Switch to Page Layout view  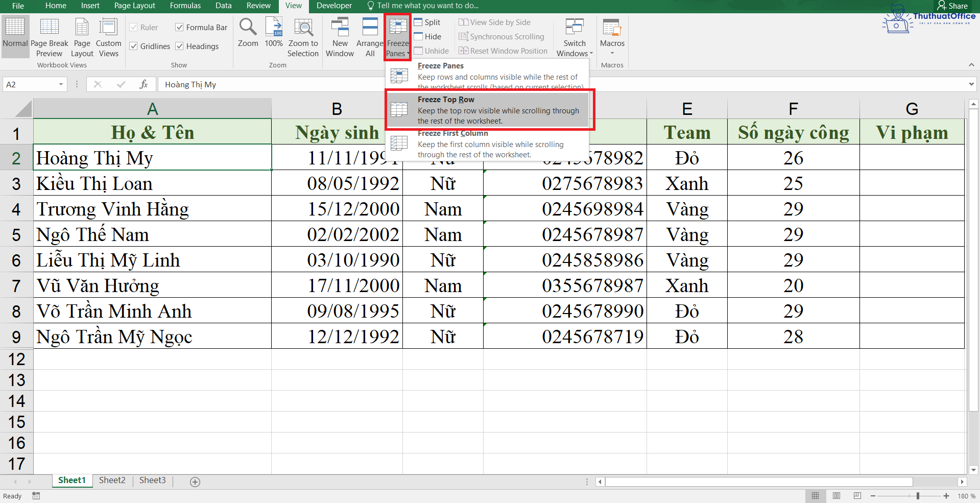coord(82,36)
